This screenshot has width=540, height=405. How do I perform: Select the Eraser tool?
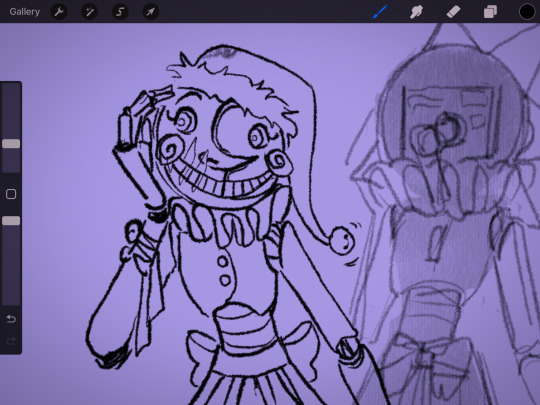click(x=453, y=12)
